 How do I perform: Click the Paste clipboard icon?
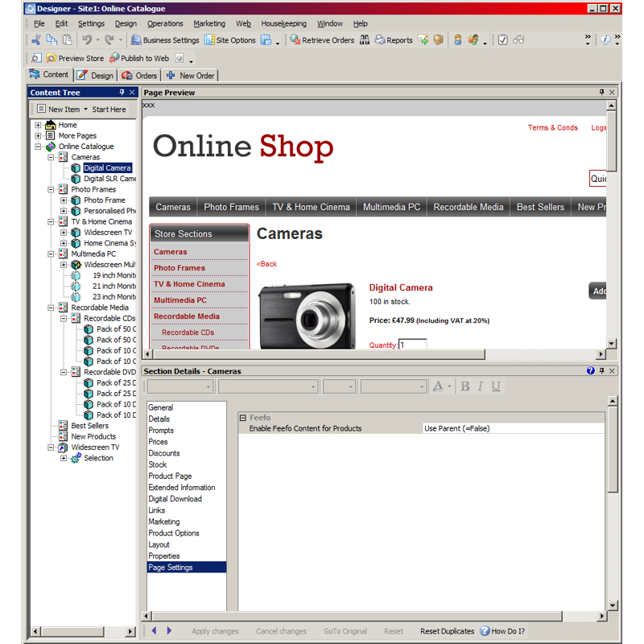[68, 39]
